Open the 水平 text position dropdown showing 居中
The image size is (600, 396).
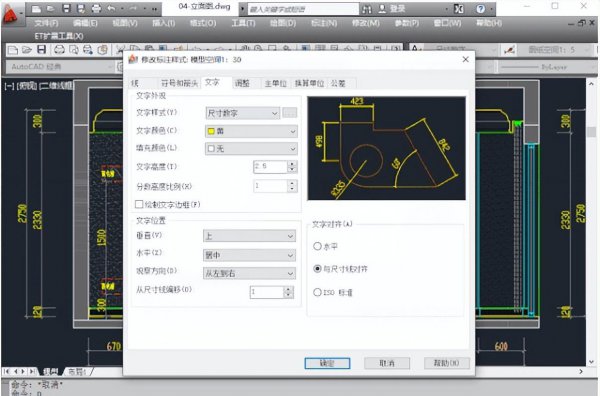(x=249, y=255)
